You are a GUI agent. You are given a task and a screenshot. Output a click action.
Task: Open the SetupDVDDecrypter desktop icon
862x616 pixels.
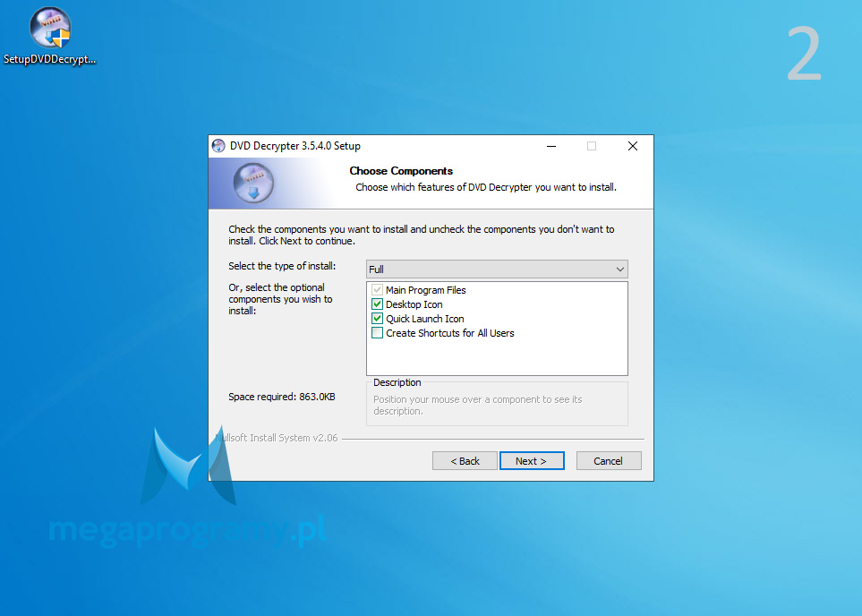click(x=50, y=37)
